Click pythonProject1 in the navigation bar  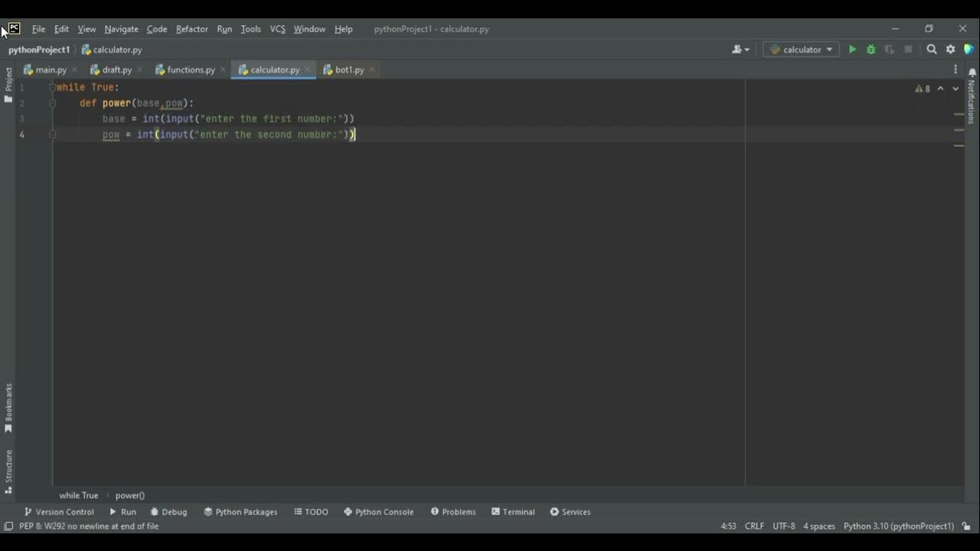coord(39,50)
